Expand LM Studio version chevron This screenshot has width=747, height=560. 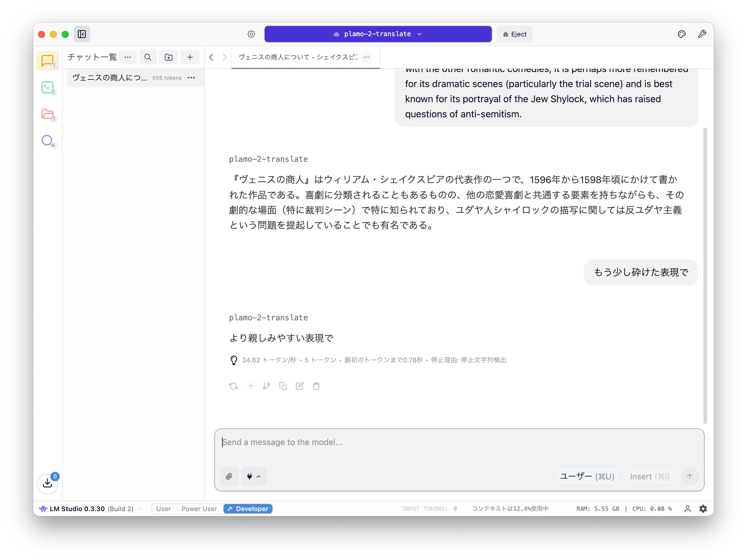pos(141,509)
